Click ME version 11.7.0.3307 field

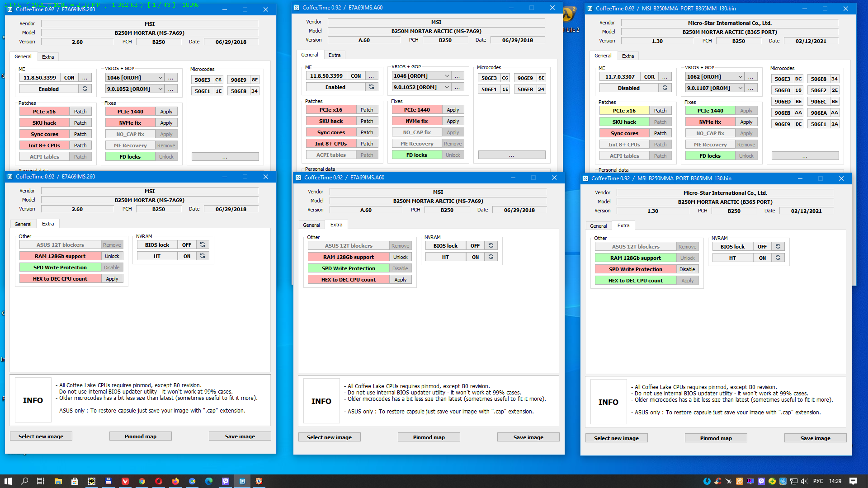coord(620,77)
